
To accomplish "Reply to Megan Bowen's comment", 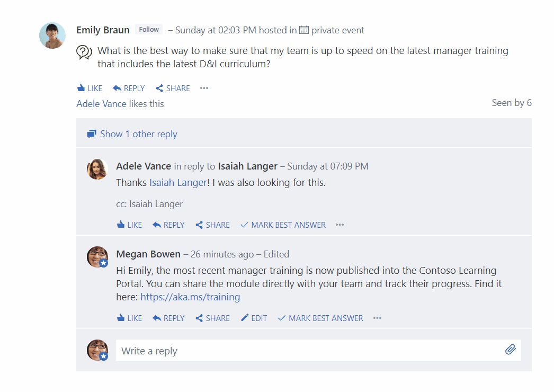I will [168, 318].
